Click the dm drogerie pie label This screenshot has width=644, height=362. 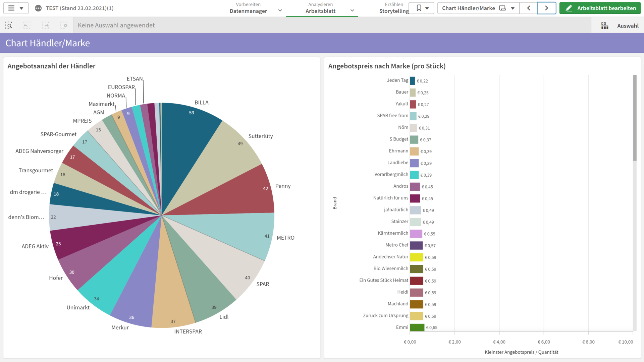(28, 192)
